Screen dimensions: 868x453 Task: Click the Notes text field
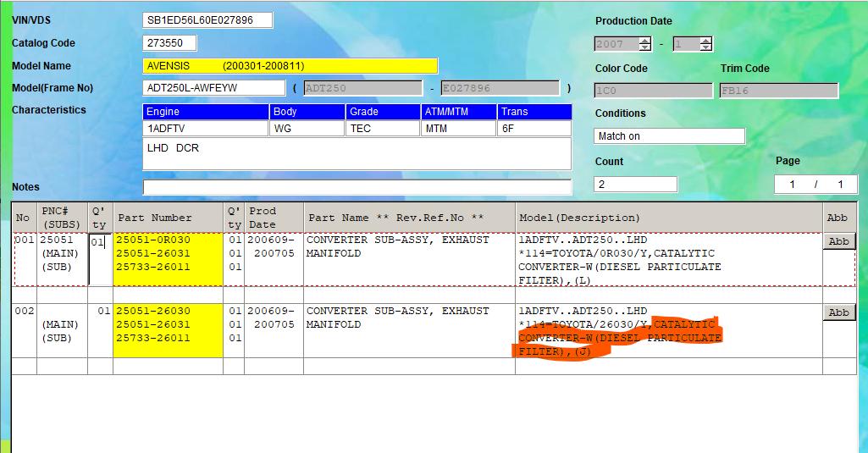(x=357, y=187)
